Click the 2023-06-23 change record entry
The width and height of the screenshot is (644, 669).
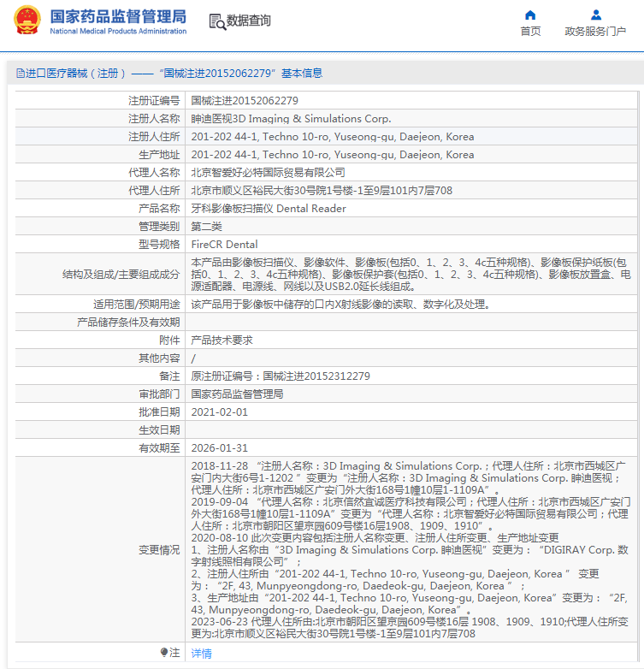(x=410, y=627)
